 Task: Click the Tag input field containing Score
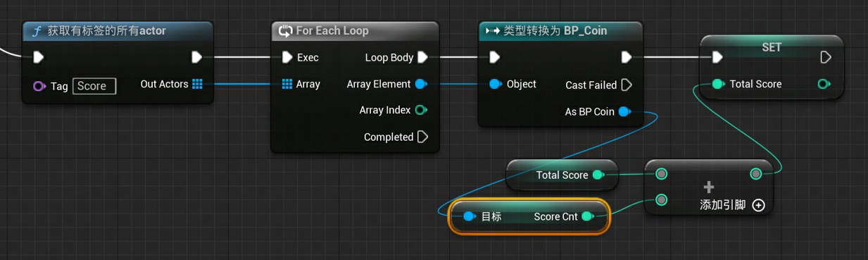tap(94, 86)
